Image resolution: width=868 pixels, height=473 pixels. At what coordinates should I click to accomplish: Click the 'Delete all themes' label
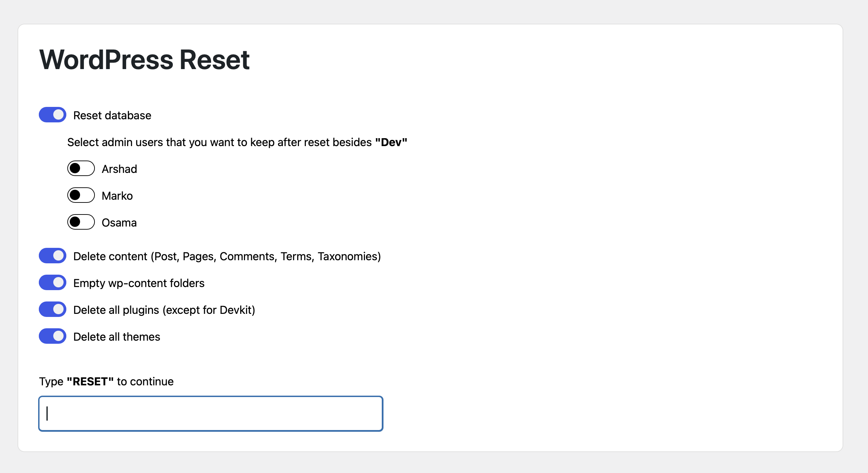(117, 337)
